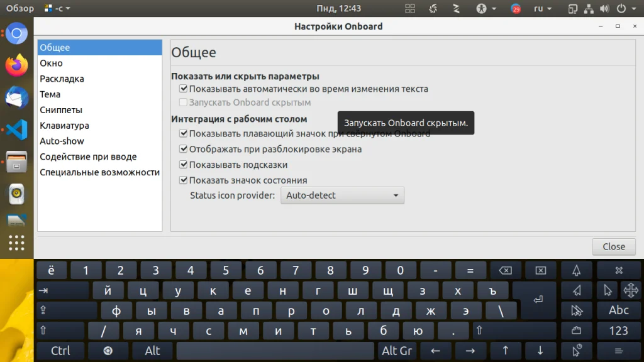Hide the Onboard keyboard with the X key
This screenshot has height=362, width=644.
(619, 270)
